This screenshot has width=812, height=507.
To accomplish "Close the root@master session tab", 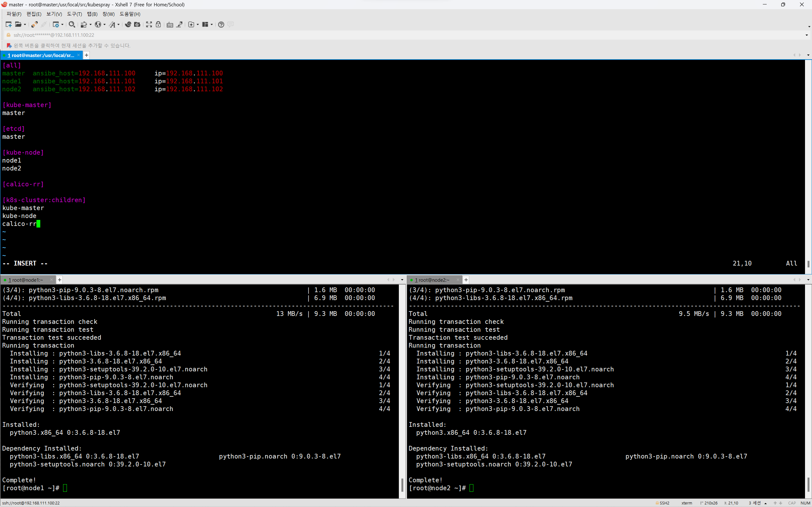I will point(79,55).
